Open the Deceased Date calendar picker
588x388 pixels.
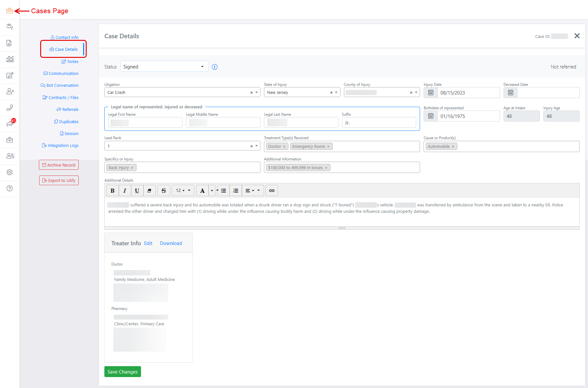click(x=510, y=93)
